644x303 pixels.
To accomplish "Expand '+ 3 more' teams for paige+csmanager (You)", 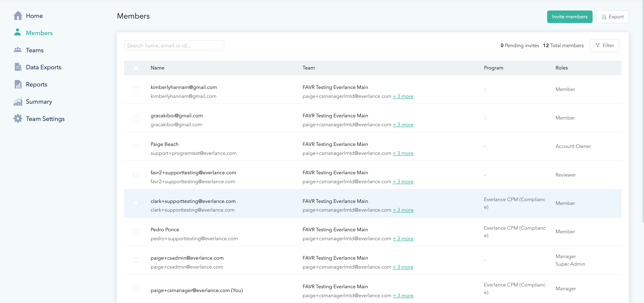I will (403, 295).
